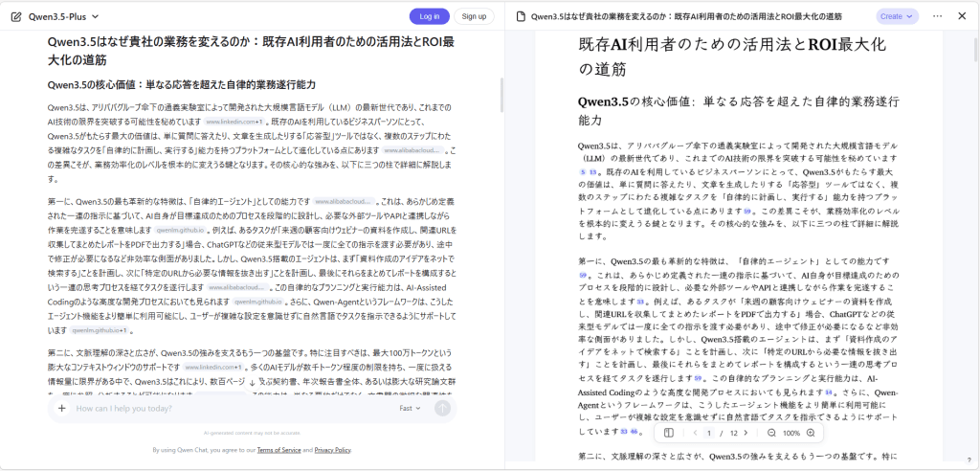Click the scroll-to-bottom down arrow button
The image size is (980, 471).
click(252, 382)
